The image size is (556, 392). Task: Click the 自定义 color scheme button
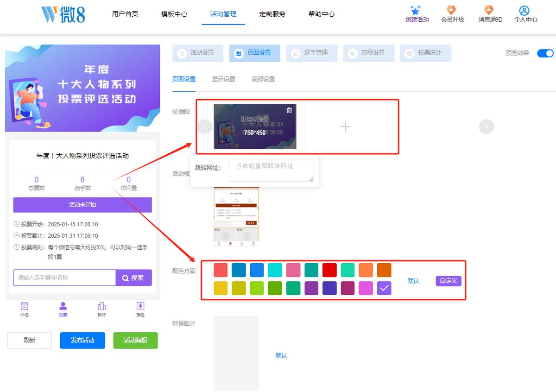coord(449,281)
